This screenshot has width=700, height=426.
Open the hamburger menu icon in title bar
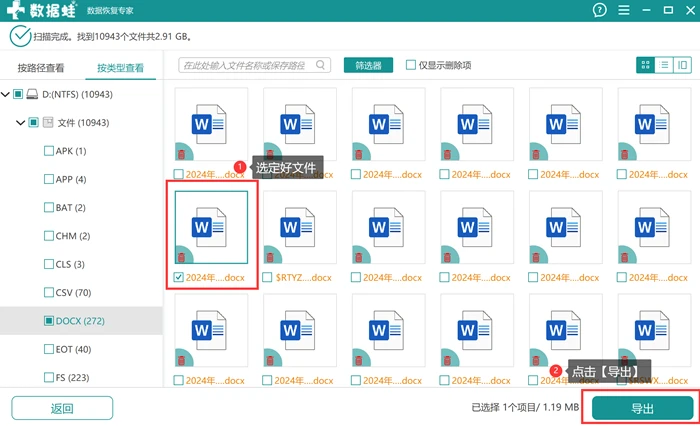[x=624, y=10]
